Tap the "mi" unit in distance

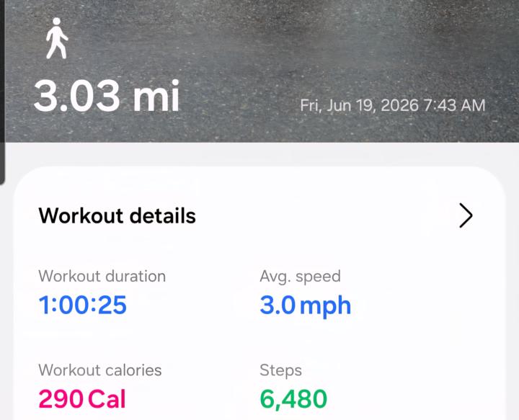click(x=156, y=96)
